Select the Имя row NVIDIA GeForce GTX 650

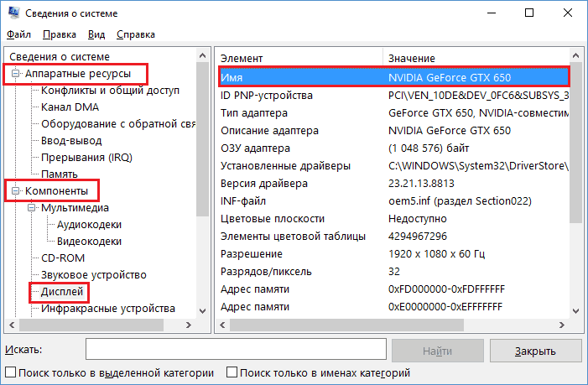[393, 78]
